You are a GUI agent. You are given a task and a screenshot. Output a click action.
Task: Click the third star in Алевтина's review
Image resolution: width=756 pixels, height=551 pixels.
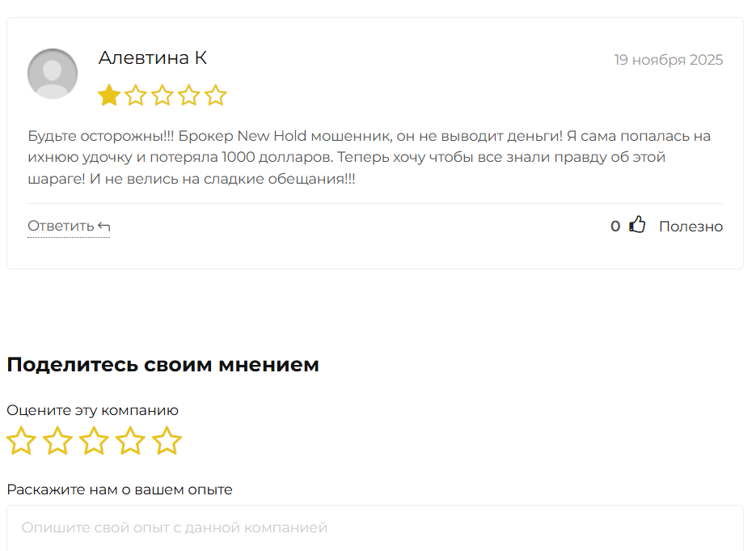click(163, 96)
